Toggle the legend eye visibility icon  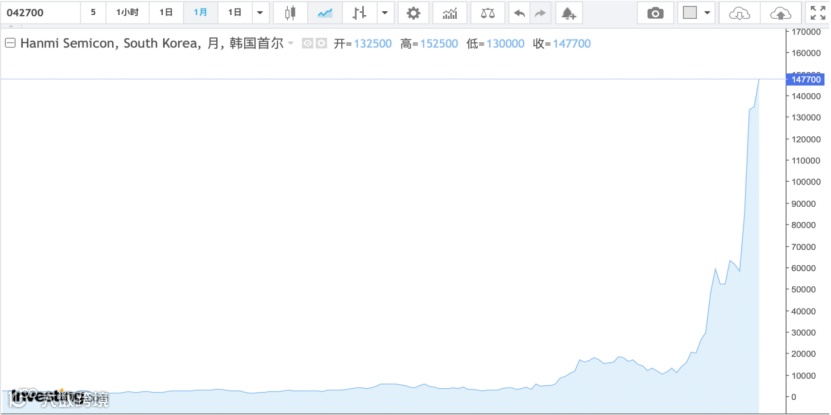point(307,43)
